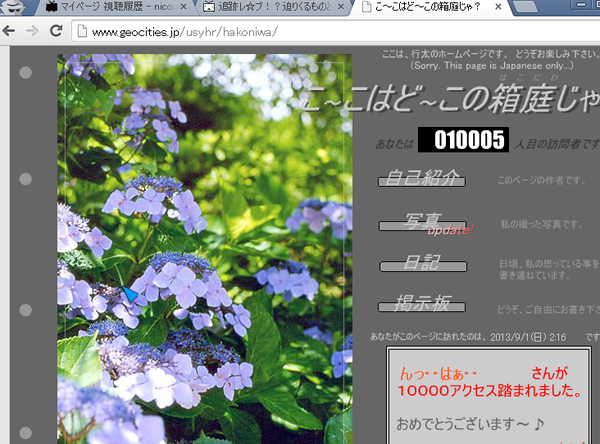
Task: Open the 掲示板 bulletin board link
Action: pyautogui.click(x=422, y=304)
